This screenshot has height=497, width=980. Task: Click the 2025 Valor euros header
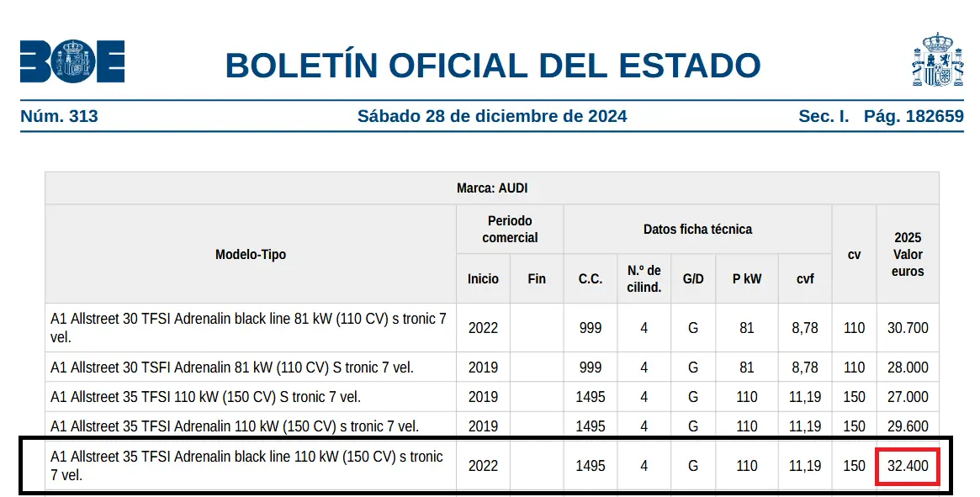908,254
